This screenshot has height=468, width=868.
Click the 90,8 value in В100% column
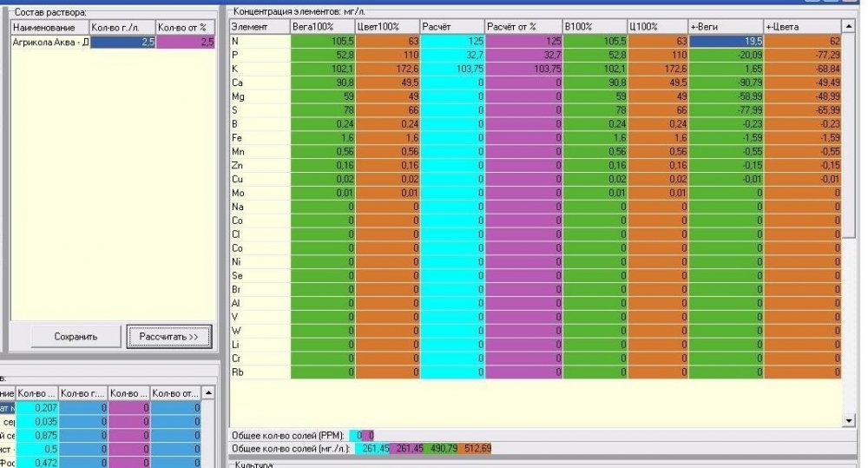595,82
